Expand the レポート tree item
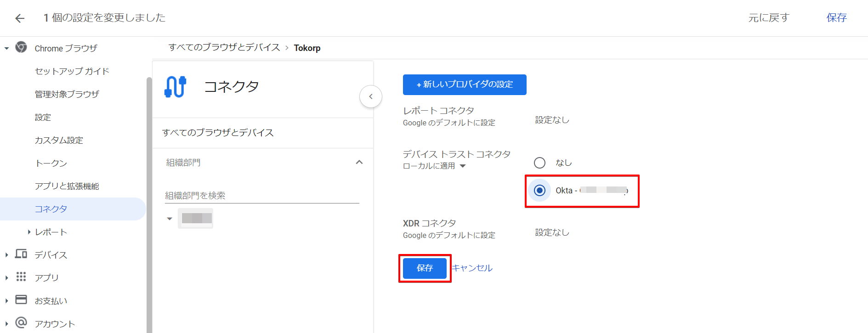The width and height of the screenshot is (868, 333). [x=29, y=232]
